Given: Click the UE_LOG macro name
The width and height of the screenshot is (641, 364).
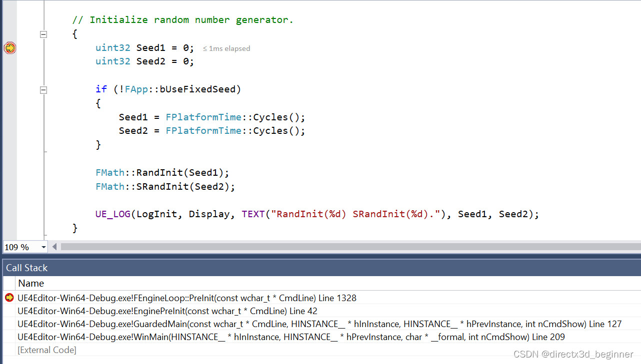Looking at the screenshot, I should coord(113,214).
